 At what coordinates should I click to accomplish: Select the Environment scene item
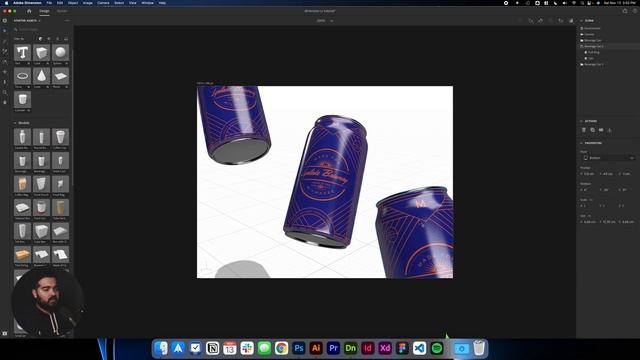(x=592, y=28)
